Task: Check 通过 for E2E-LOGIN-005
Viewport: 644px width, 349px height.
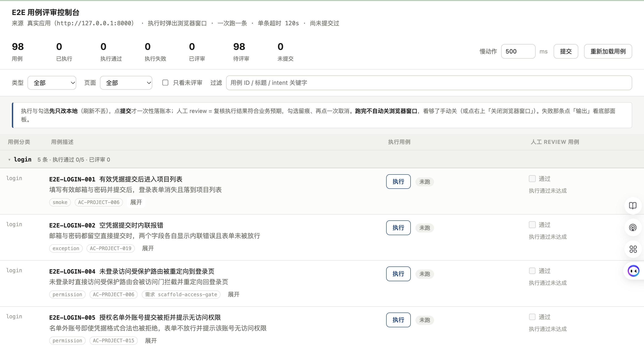Action: click(x=532, y=317)
